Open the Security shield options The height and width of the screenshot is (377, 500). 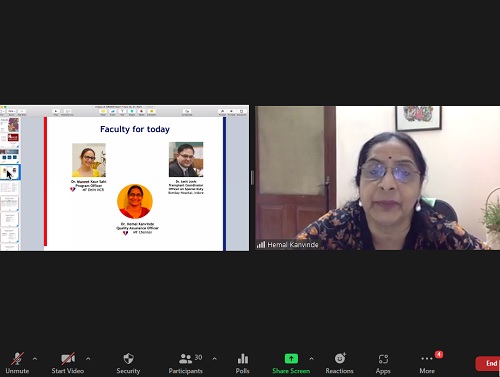click(x=128, y=363)
